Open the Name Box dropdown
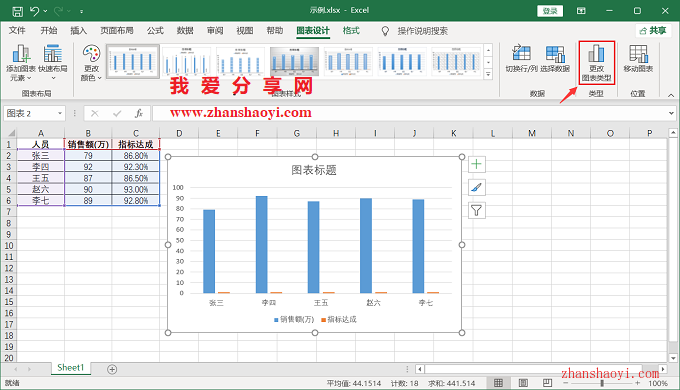Viewport: 680px width, 390px height. (x=60, y=113)
